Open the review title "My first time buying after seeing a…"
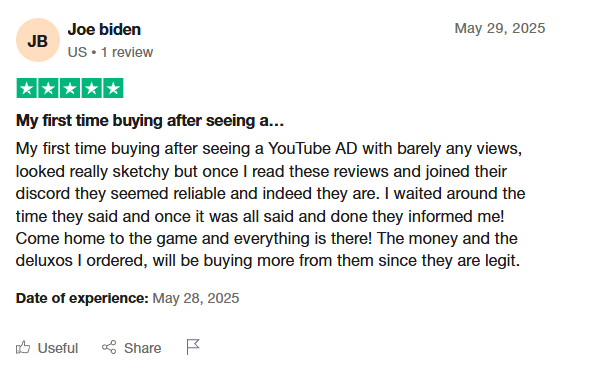 [x=150, y=121]
